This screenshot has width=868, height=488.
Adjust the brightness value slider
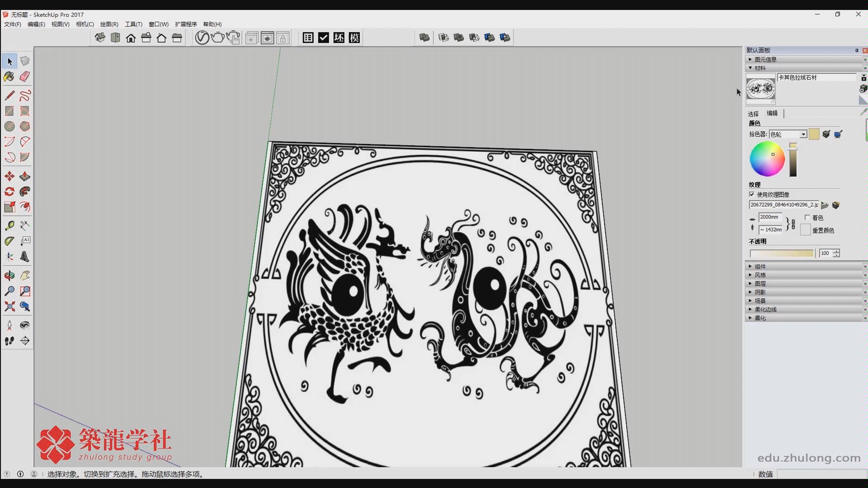793,160
